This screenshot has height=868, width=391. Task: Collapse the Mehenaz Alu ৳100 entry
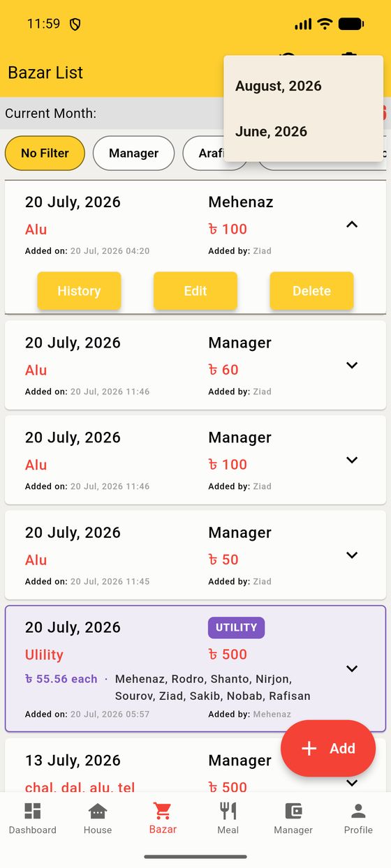[352, 225]
